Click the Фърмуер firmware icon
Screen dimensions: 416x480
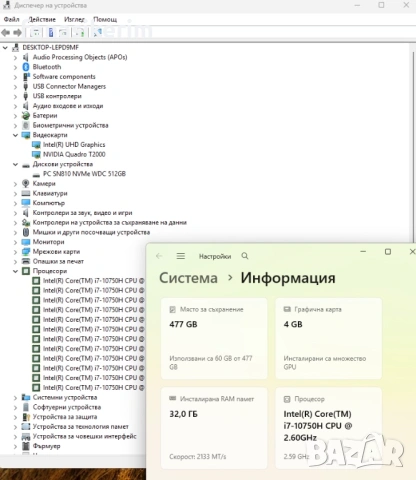(x=26, y=446)
